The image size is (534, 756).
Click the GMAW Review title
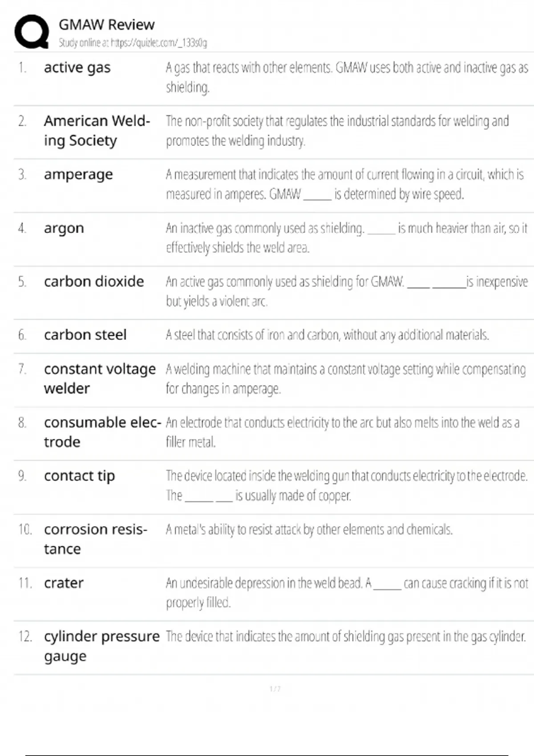(106, 24)
